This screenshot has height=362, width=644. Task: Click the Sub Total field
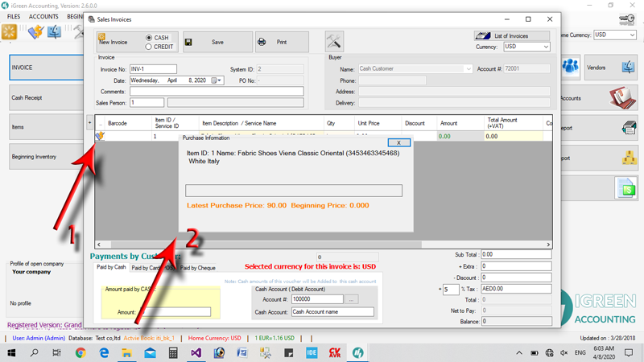[x=516, y=254]
